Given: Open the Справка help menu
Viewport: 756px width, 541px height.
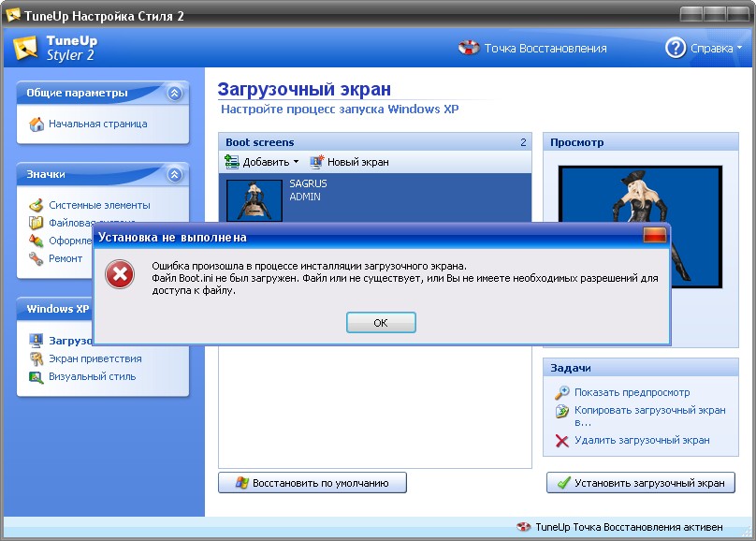Looking at the screenshot, I should pos(704,48).
